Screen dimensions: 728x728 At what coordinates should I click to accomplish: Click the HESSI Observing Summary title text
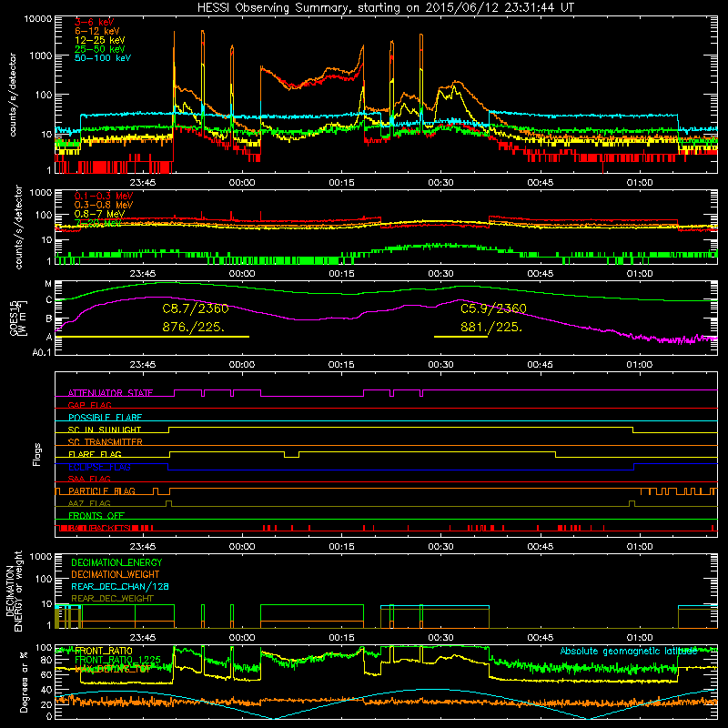click(x=385, y=8)
